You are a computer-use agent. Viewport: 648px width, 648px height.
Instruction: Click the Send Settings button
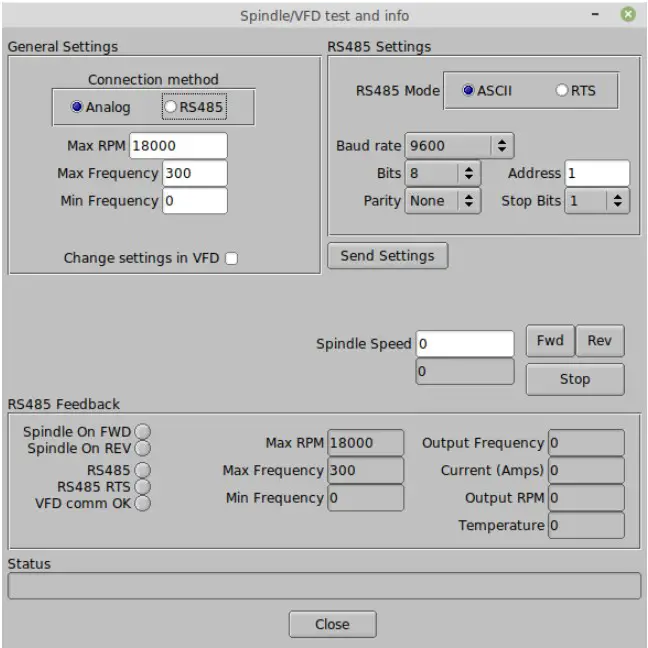coord(388,256)
